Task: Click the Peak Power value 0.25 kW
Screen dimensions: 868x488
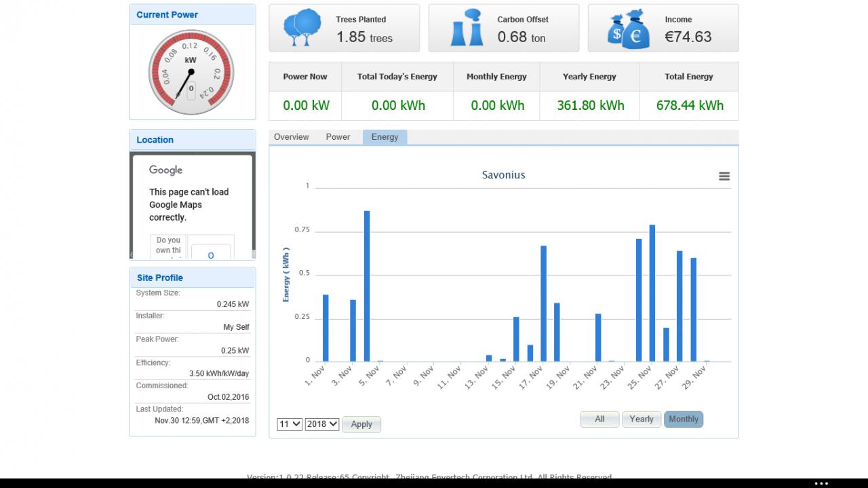Action: click(x=235, y=351)
